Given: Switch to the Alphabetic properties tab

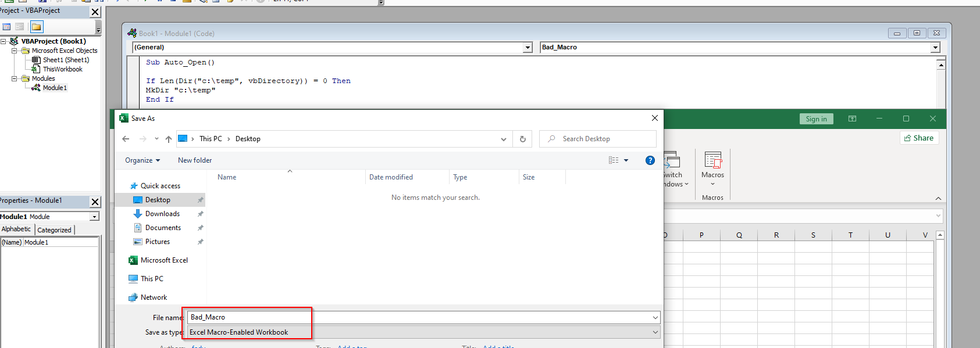Looking at the screenshot, I should (16, 229).
